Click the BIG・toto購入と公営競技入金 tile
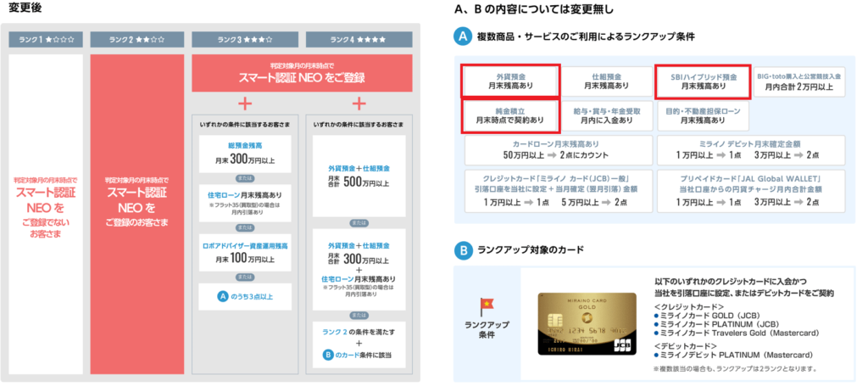 (798, 81)
